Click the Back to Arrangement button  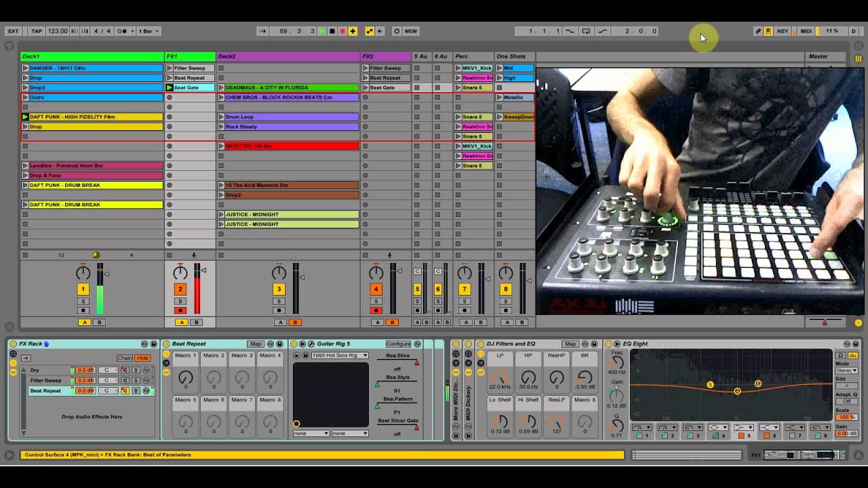(380, 31)
